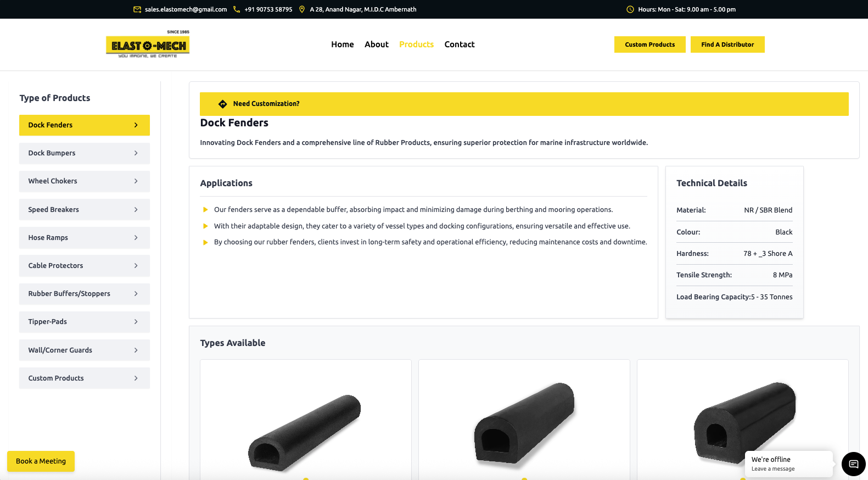Click the clock icon next to Hours
This screenshot has height=480, width=868.
click(x=630, y=9)
